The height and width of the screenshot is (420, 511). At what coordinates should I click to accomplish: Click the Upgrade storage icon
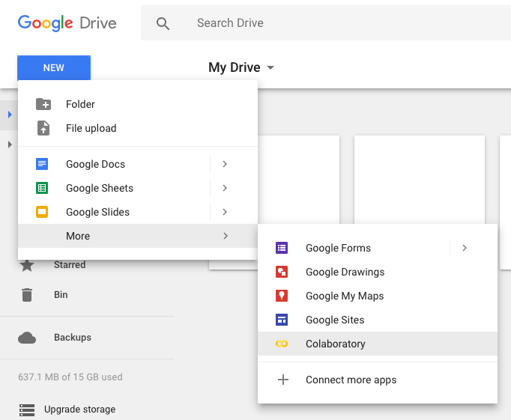pos(27,410)
